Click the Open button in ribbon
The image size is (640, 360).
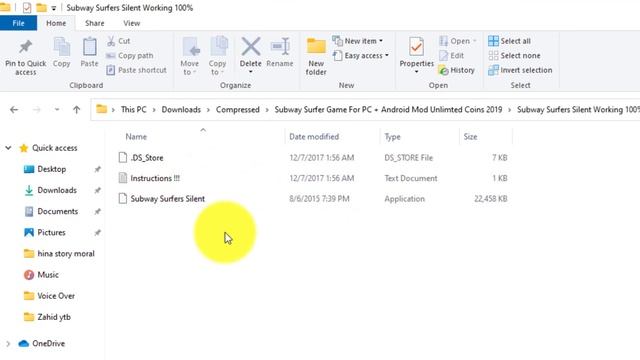click(457, 41)
